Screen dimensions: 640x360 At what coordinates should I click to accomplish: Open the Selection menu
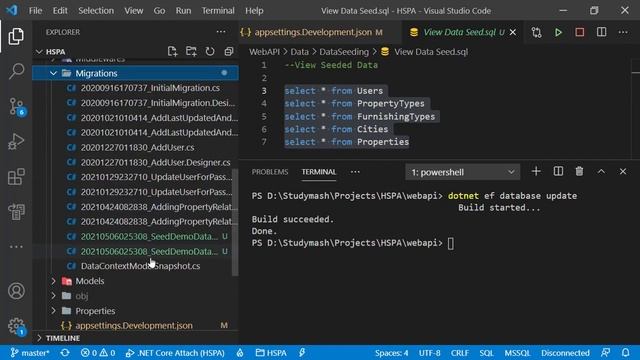coord(96,11)
